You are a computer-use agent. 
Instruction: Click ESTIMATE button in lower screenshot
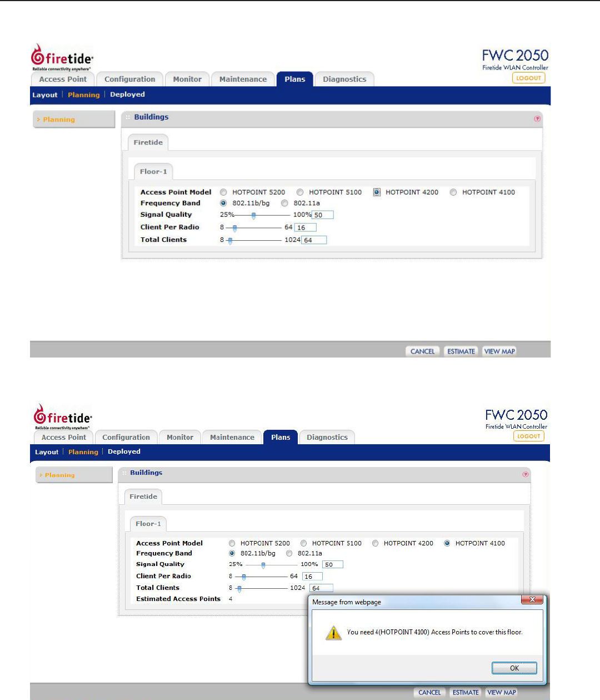pyautogui.click(x=466, y=693)
